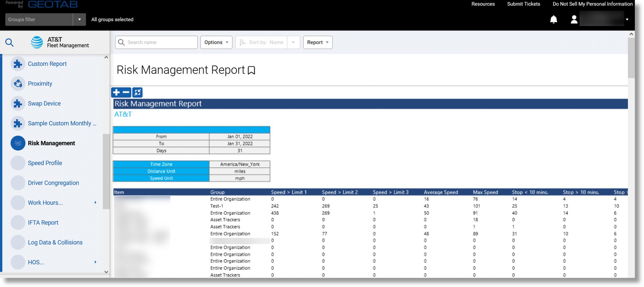This screenshot has height=287, width=644.
Task: Click the Custom Report puzzle icon
Action: point(18,64)
